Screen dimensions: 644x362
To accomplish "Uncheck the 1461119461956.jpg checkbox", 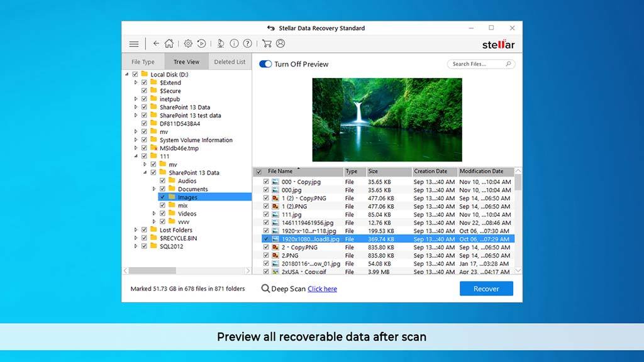I will [266, 223].
